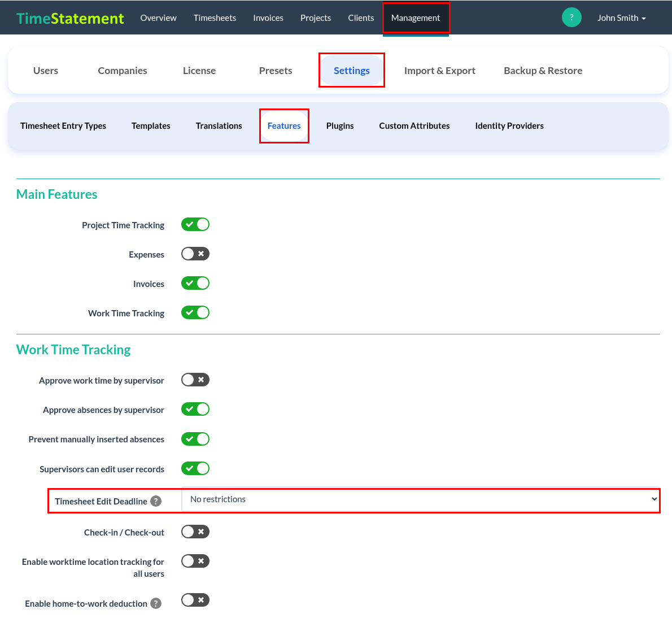Viewport: 672px width, 618px height.
Task: Open Timesheet Entry Types sub-tab
Action: click(63, 125)
